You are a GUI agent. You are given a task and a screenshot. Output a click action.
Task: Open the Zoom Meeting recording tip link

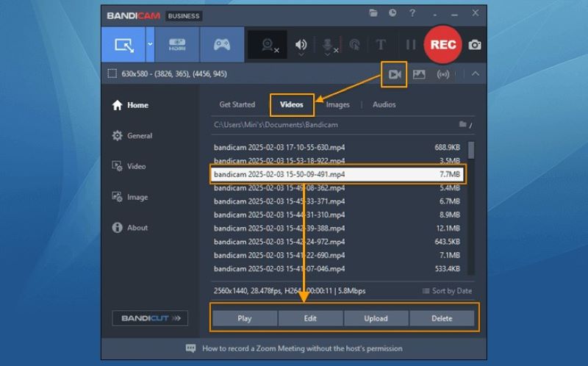pyautogui.click(x=302, y=349)
